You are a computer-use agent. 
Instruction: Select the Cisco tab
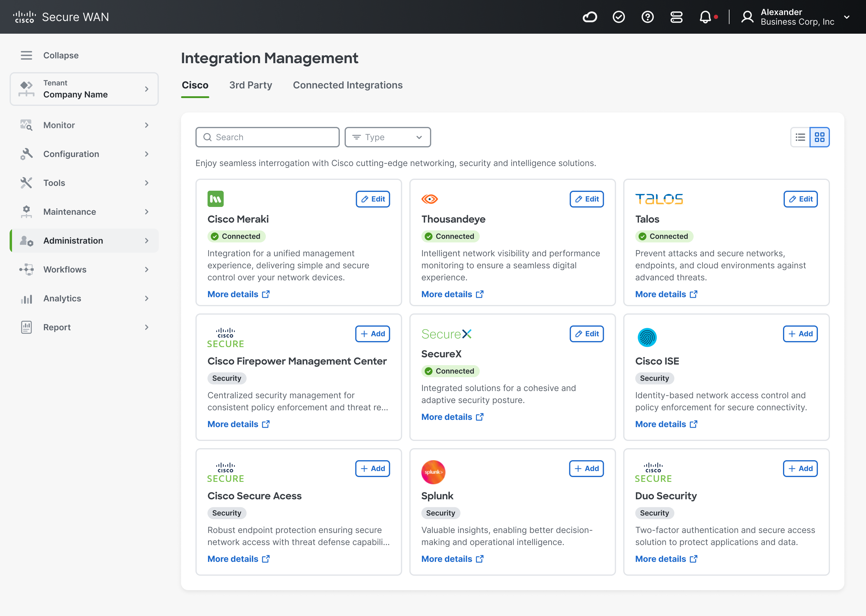(x=195, y=85)
